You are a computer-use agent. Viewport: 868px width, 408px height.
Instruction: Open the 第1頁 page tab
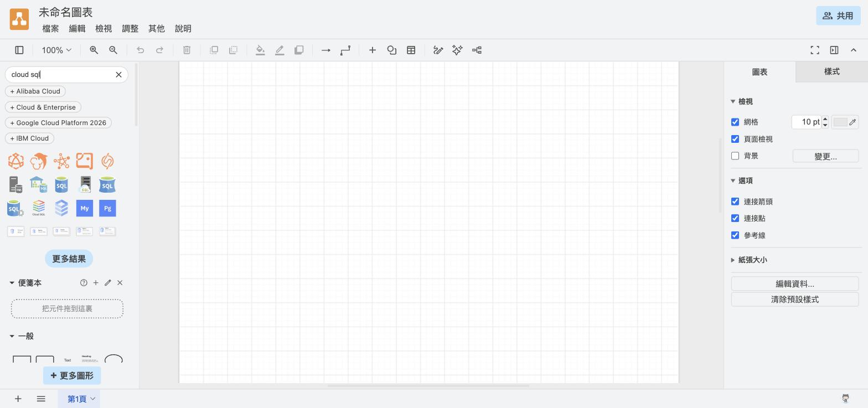79,399
